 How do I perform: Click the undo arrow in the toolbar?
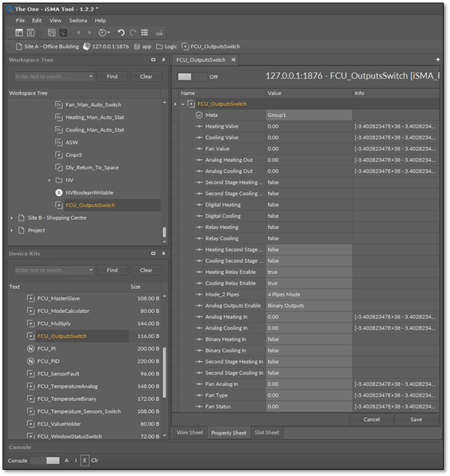[121, 33]
